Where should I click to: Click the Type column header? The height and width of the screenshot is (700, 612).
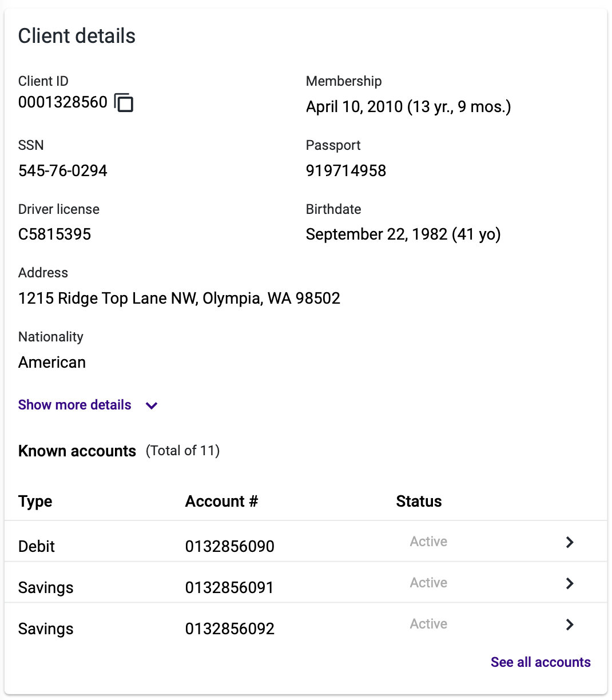[35, 501]
